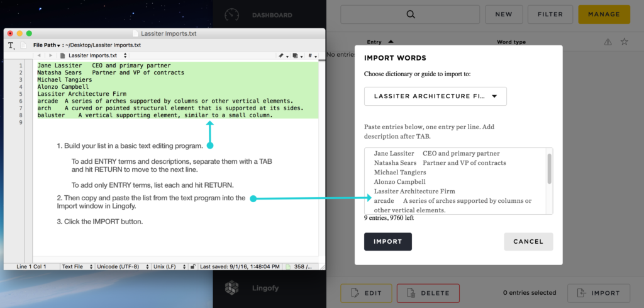Viewport: 644px width, 308px height.
Task: Click the 'Natasha Sears' line in editor
Action: coord(111,72)
